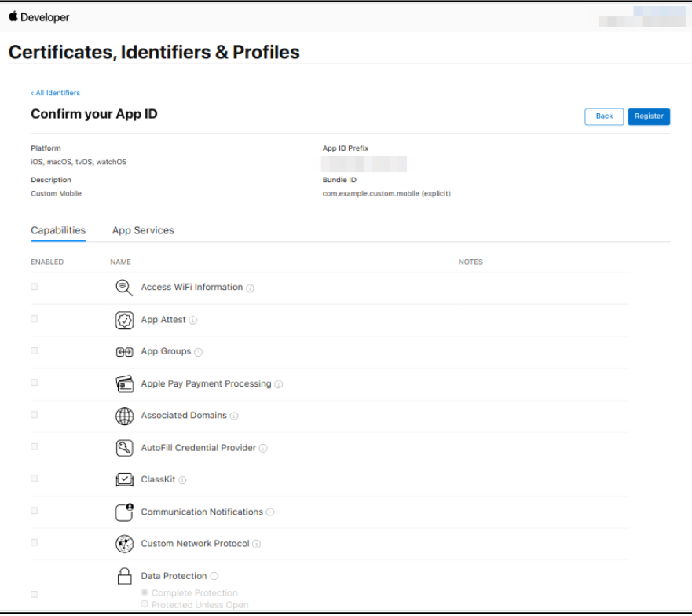Viewport: 692px width, 616px height.
Task: Click the Access WiFi Information icon
Action: (x=124, y=288)
